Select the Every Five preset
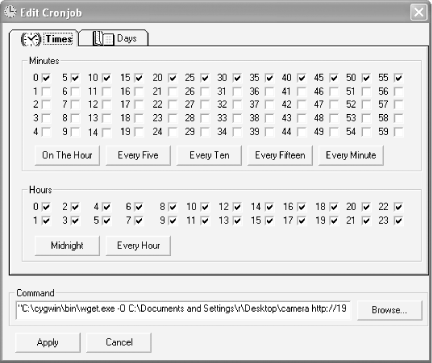This screenshot has height=363, width=432. pos(138,155)
